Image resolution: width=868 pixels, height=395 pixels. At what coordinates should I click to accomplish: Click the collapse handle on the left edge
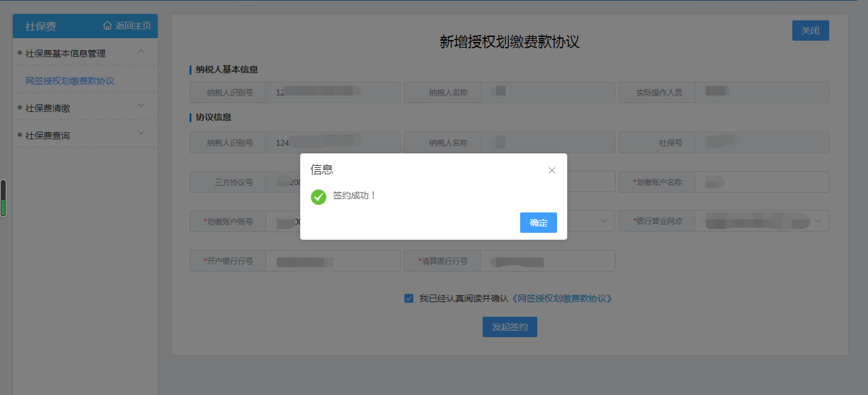click(x=3, y=197)
